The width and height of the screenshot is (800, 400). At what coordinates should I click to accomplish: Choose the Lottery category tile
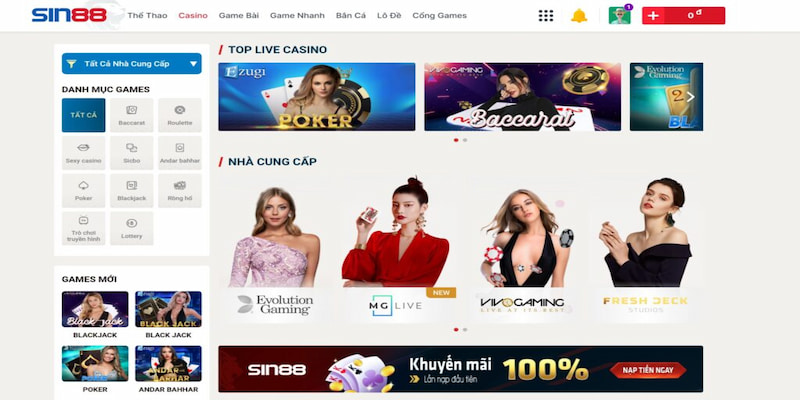[132, 229]
